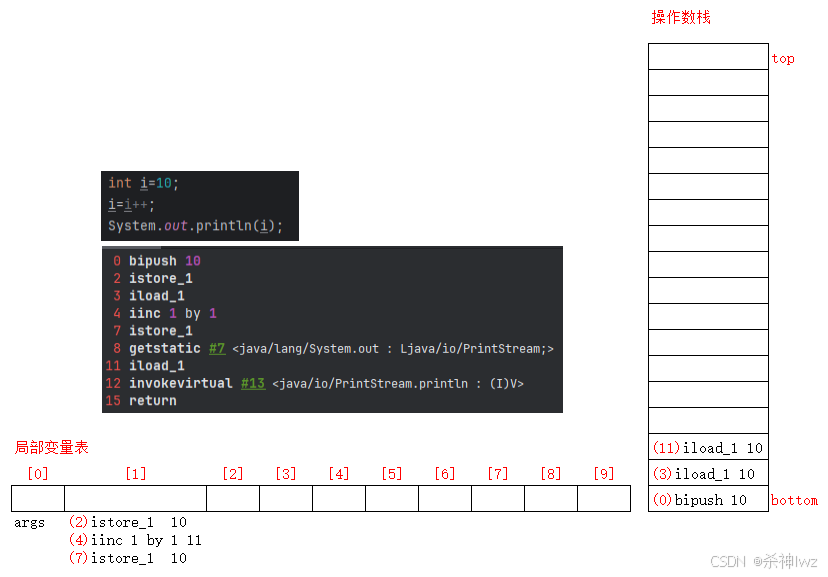Select the bottom marker of the operand stack
The image size is (828, 577).
tap(794, 500)
